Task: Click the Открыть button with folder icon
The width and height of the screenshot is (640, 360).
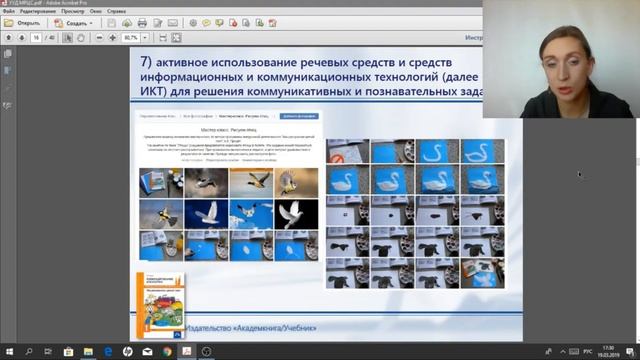Action: pyautogui.click(x=22, y=23)
